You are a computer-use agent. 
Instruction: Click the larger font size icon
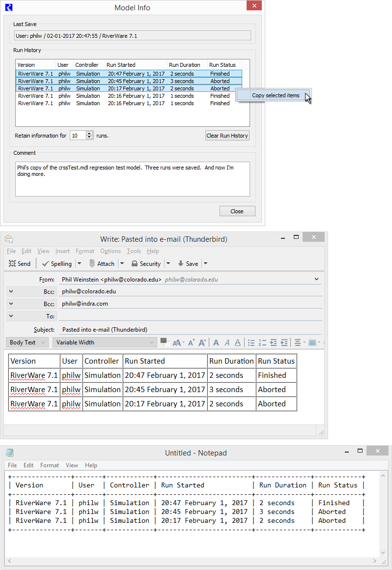click(202, 342)
